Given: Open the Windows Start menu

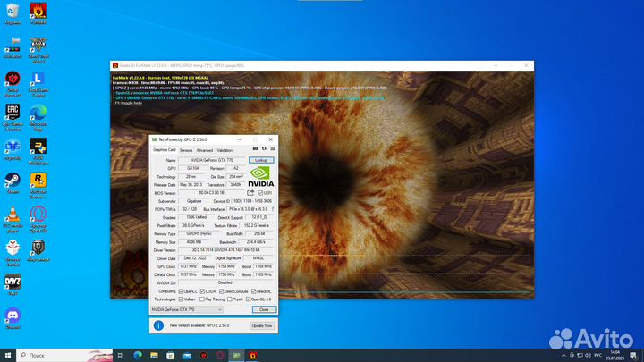Looking at the screenshot, I should click(8, 355).
